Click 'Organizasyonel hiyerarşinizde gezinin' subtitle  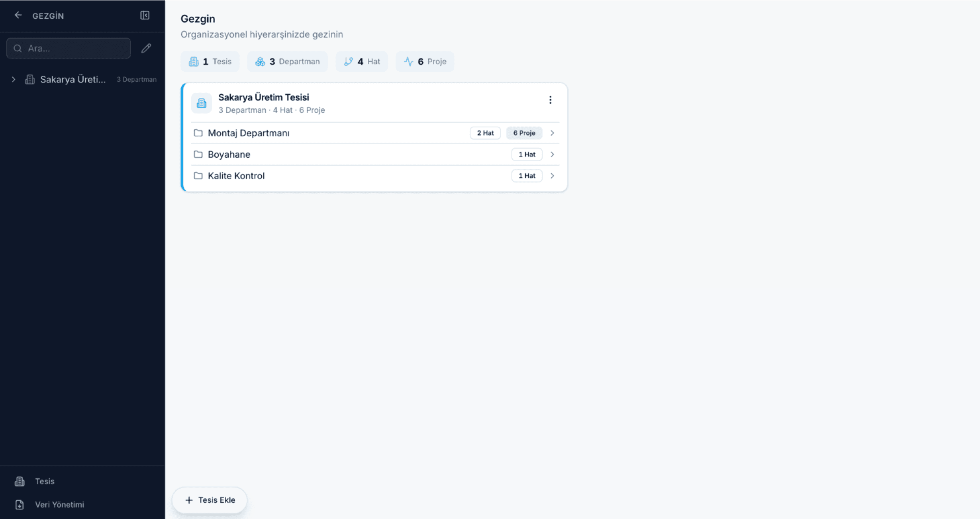tap(262, 35)
